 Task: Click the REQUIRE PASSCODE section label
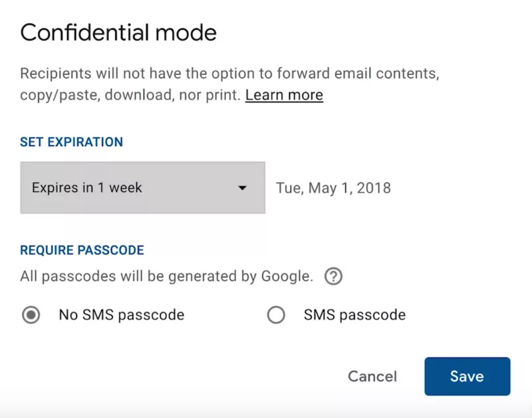[x=82, y=251]
